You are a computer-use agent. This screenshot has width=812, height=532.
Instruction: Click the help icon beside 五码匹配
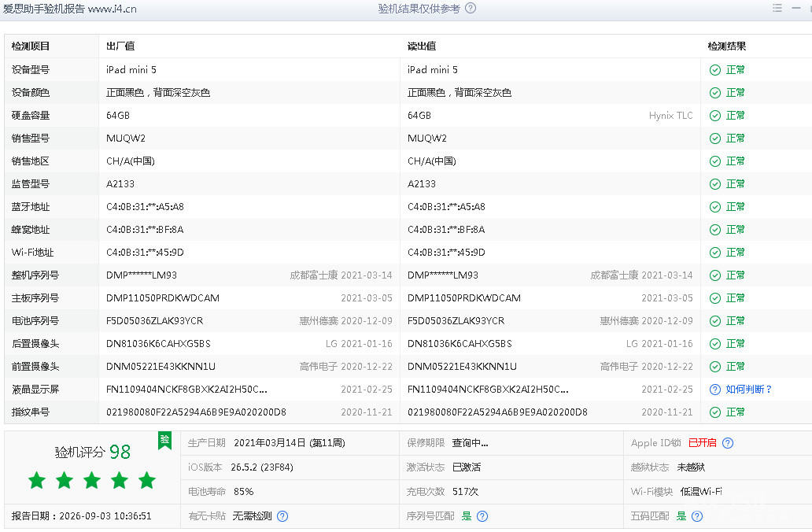click(x=697, y=516)
